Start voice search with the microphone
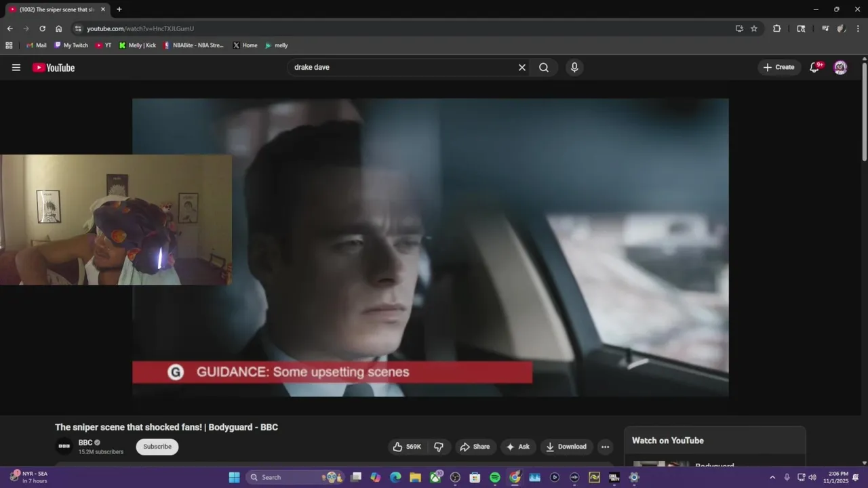 pos(574,67)
